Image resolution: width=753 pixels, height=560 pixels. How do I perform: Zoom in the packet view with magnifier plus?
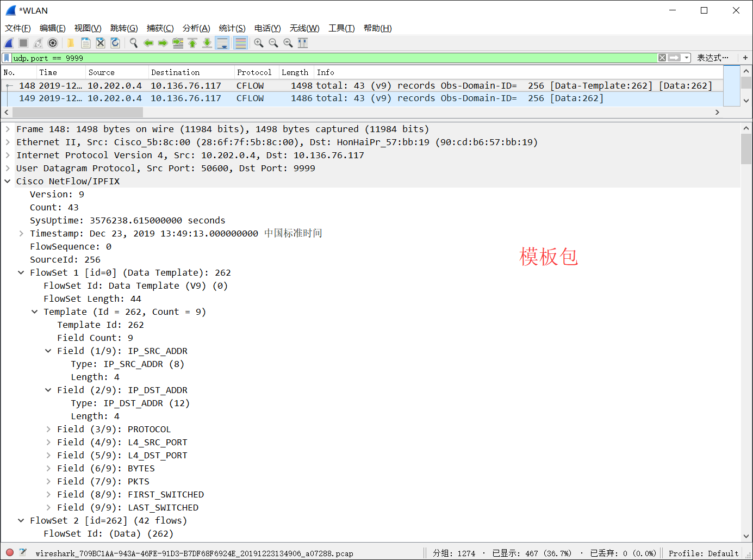(x=258, y=43)
